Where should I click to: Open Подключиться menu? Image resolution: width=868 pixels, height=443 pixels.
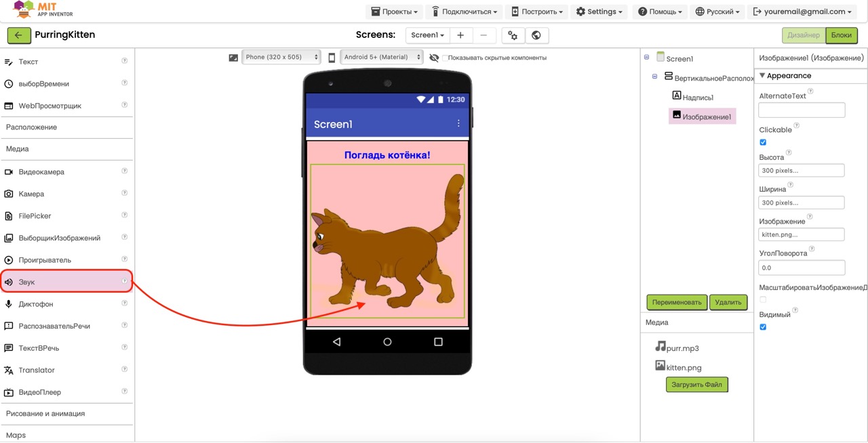465,12
